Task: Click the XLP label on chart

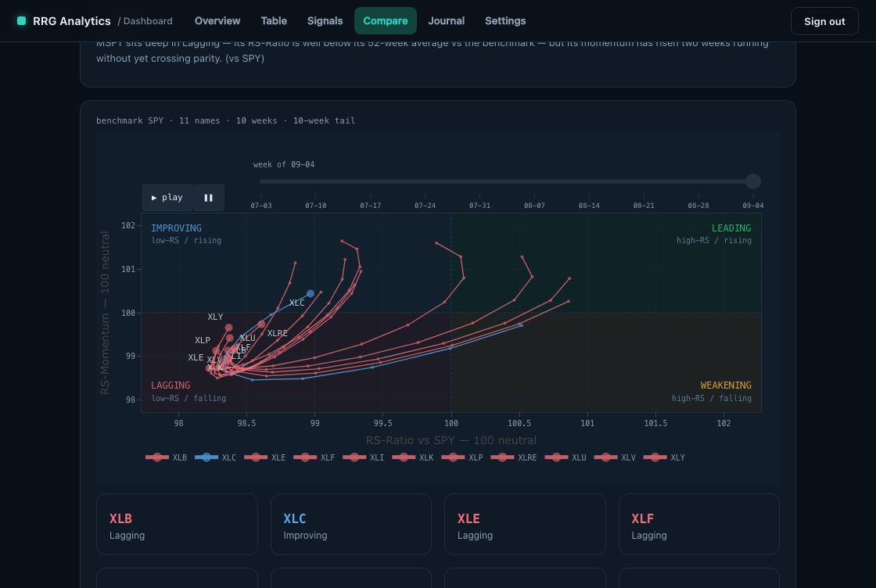Action: 203,340
